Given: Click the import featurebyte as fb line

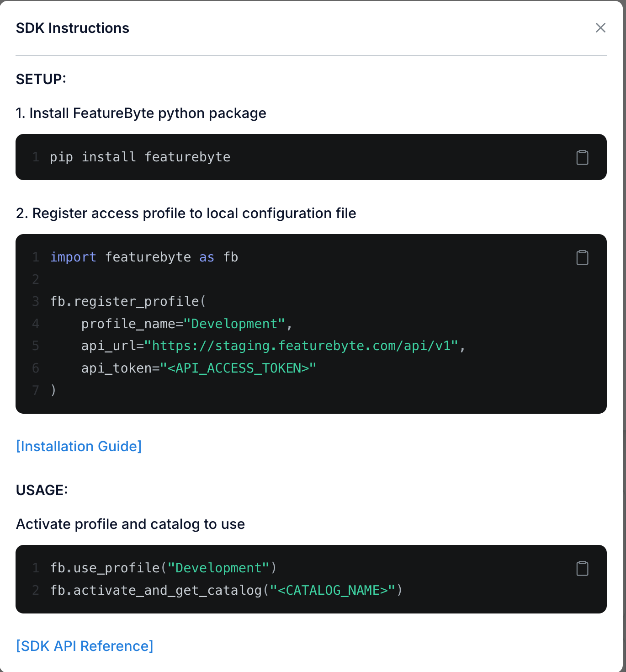Looking at the screenshot, I should 144,257.
